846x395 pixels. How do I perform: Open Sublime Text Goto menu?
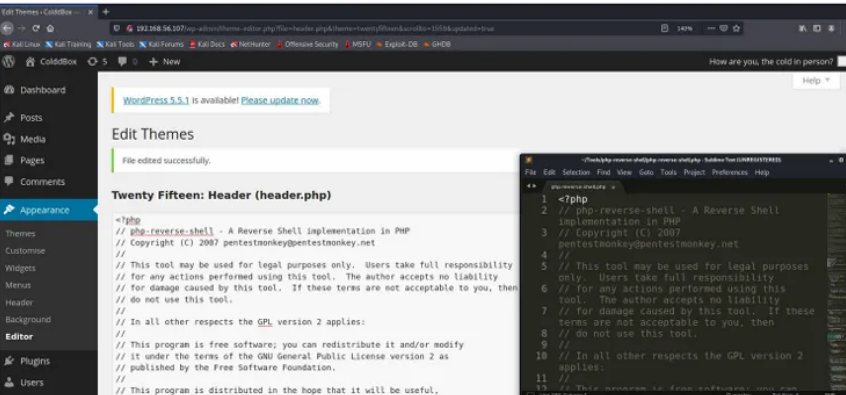point(646,173)
